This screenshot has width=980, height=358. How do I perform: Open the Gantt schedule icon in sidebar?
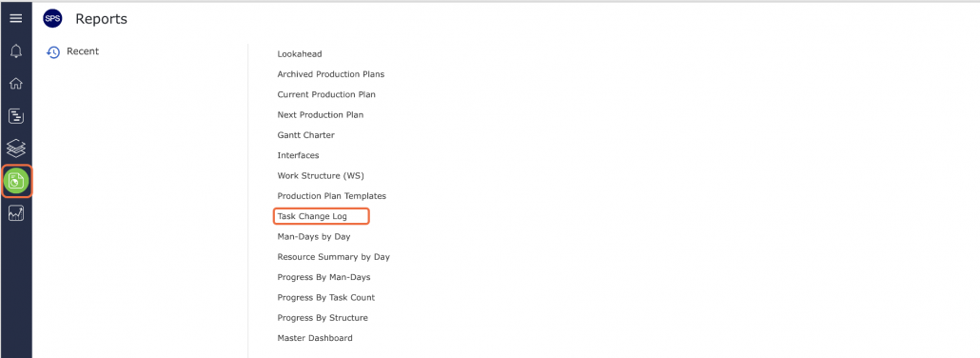tap(16, 116)
